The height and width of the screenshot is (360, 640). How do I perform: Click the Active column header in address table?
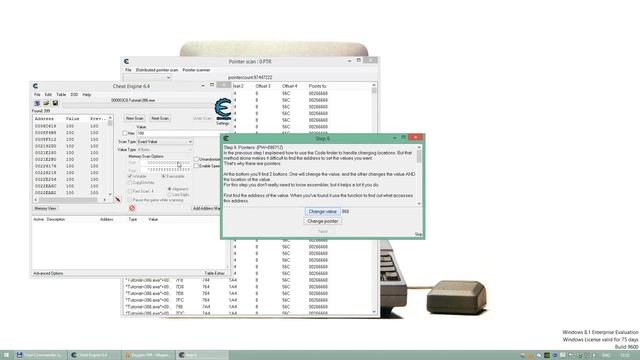tap(39, 219)
